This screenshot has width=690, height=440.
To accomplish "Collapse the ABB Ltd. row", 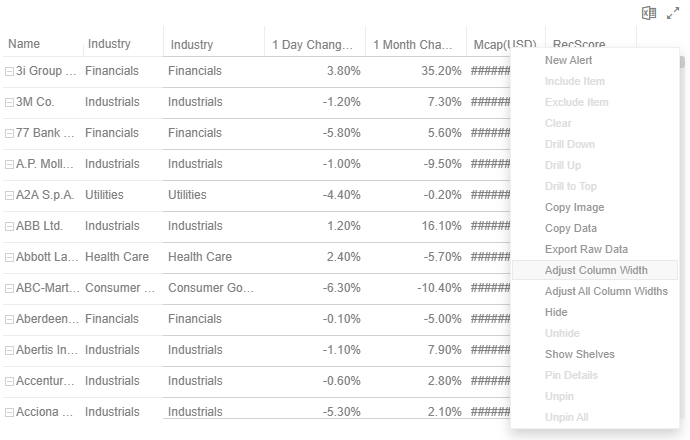I will [x=9, y=227].
